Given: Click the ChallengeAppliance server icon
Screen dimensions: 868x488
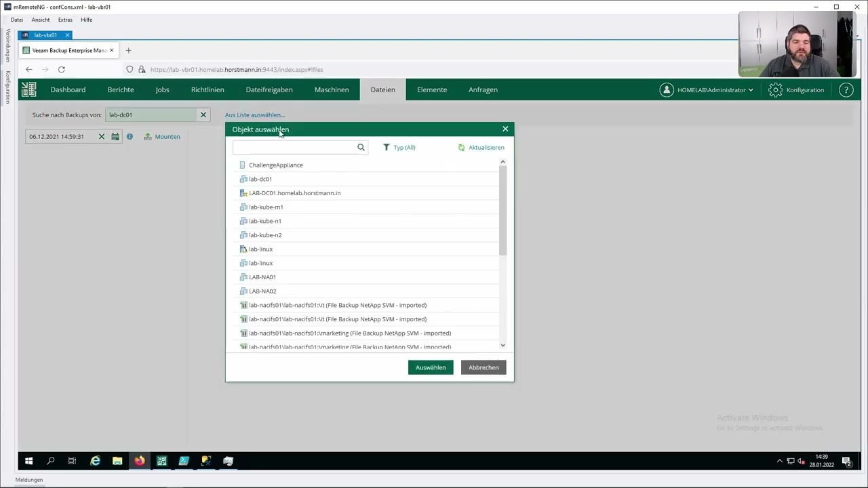Looking at the screenshot, I should 243,165.
